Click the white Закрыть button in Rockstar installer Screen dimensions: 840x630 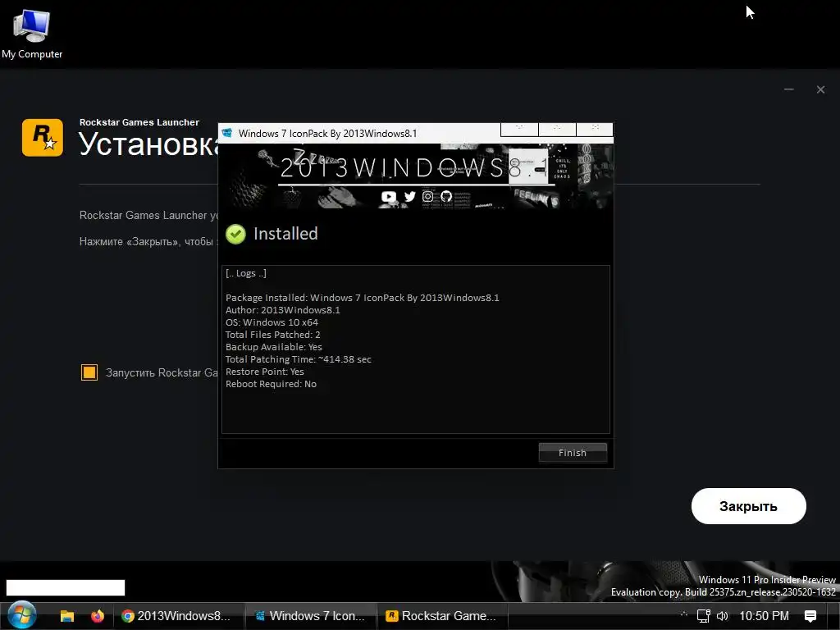click(748, 506)
